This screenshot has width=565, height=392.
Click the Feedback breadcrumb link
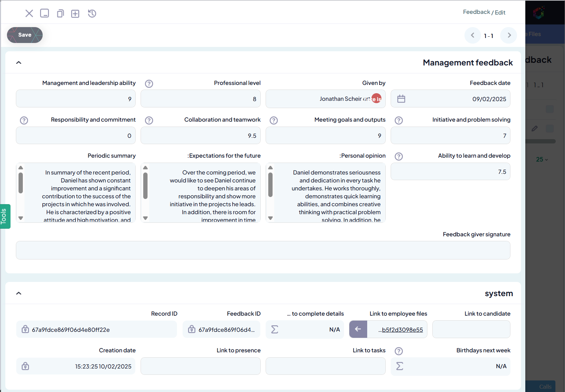point(476,12)
